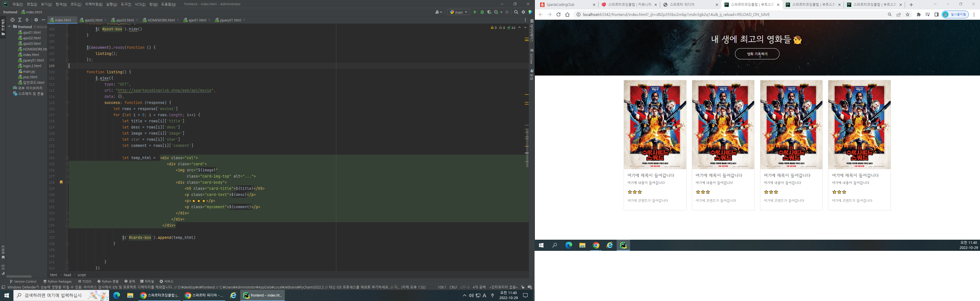Open Search Everywhere magnifier in PyCharm toolbar

516,12
